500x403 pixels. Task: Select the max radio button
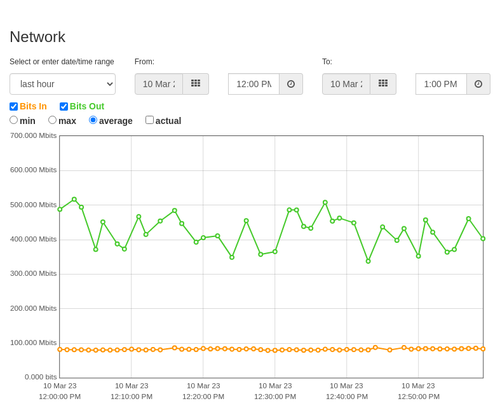[52, 120]
